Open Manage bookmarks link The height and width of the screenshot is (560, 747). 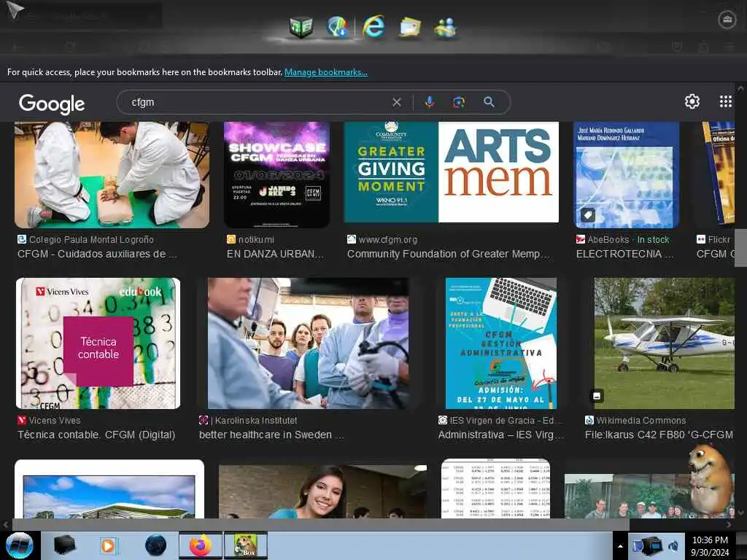[x=326, y=72]
